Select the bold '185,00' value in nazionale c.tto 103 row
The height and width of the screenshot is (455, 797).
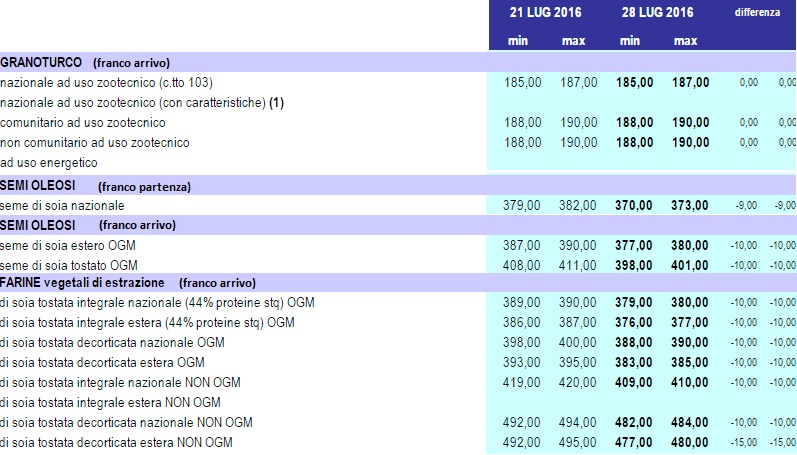634,82
